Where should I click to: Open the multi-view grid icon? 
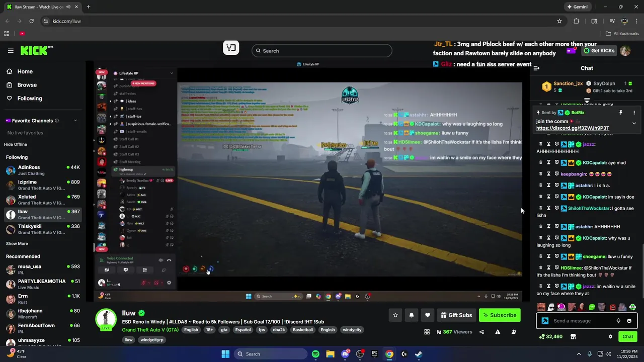click(x=427, y=332)
